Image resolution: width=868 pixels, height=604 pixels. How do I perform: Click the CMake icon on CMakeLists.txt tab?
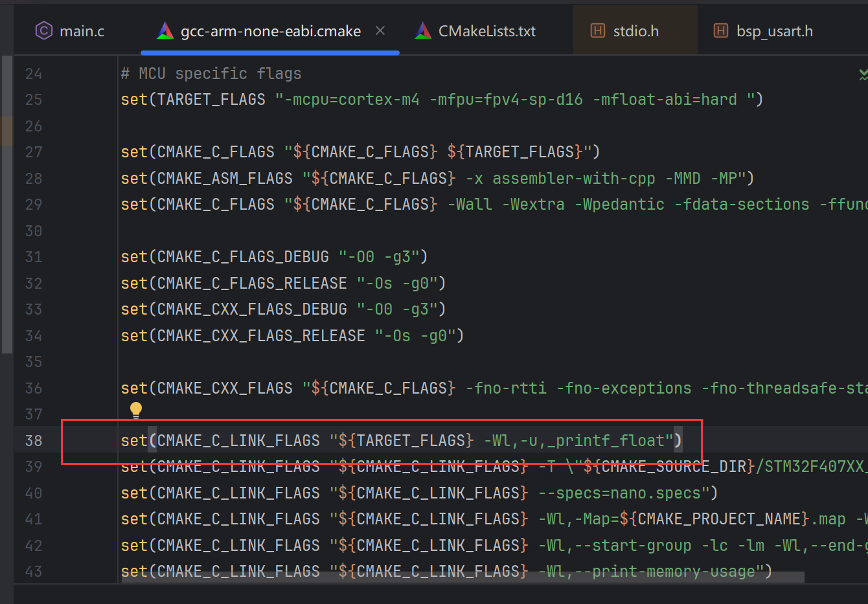pyautogui.click(x=423, y=30)
